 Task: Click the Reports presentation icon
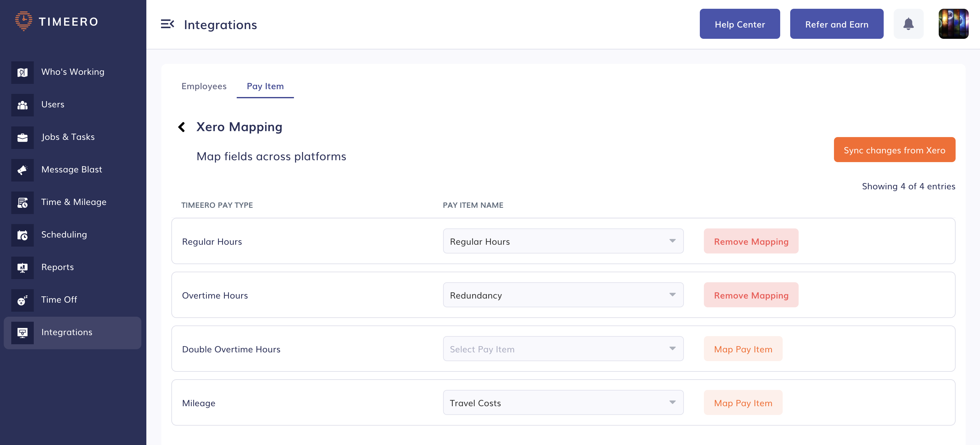click(23, 268)
